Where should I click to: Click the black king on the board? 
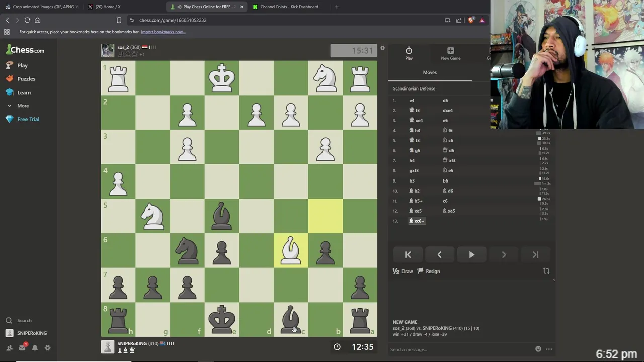(x=222, y=319)
